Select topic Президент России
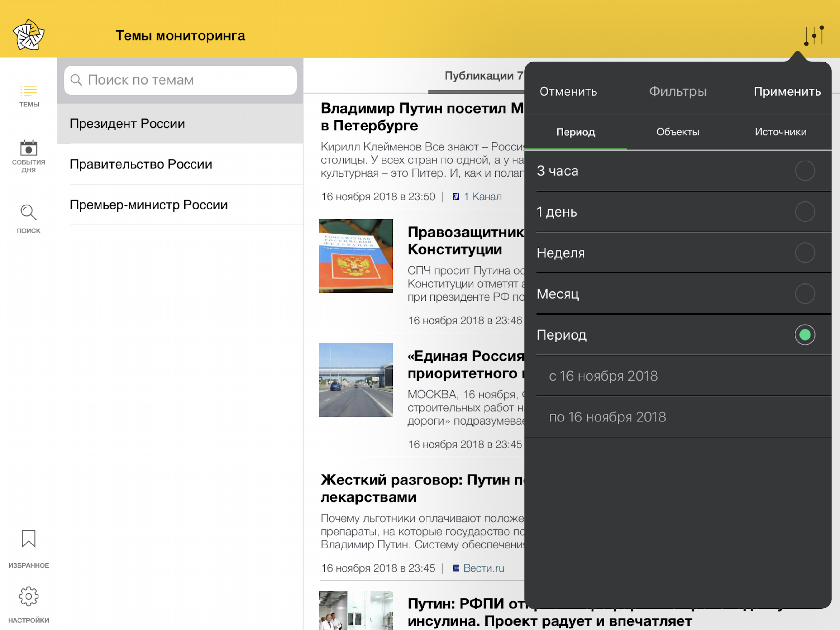The width and height of the screenshot is (840, 630). (180, 123)
